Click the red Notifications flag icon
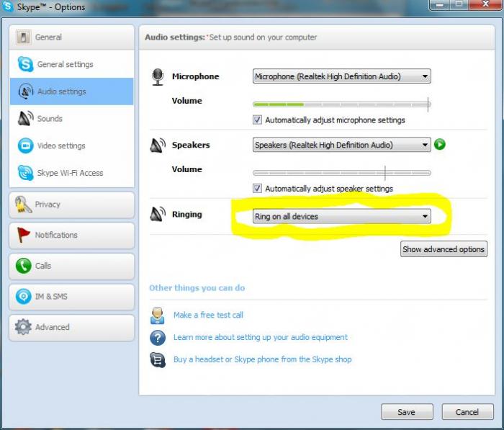Viewport: 504px width, 430px height. [23, 235]
